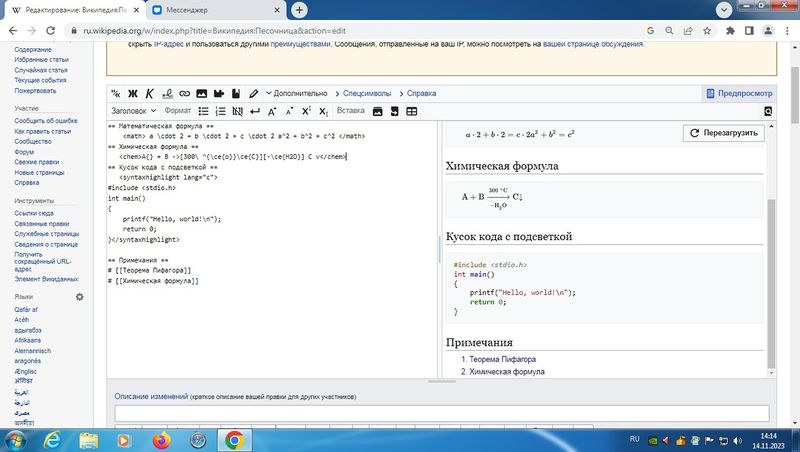This screenshot has height=452, width=800.
Task: Insert a numbered list from the toolbar
Action: tap(220, 111)
